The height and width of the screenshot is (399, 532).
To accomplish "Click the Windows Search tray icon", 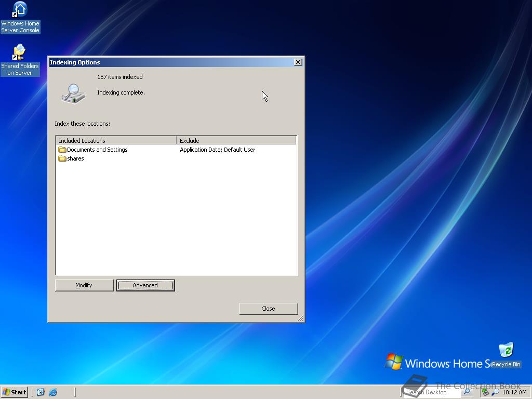I will [x=495, y=392].
